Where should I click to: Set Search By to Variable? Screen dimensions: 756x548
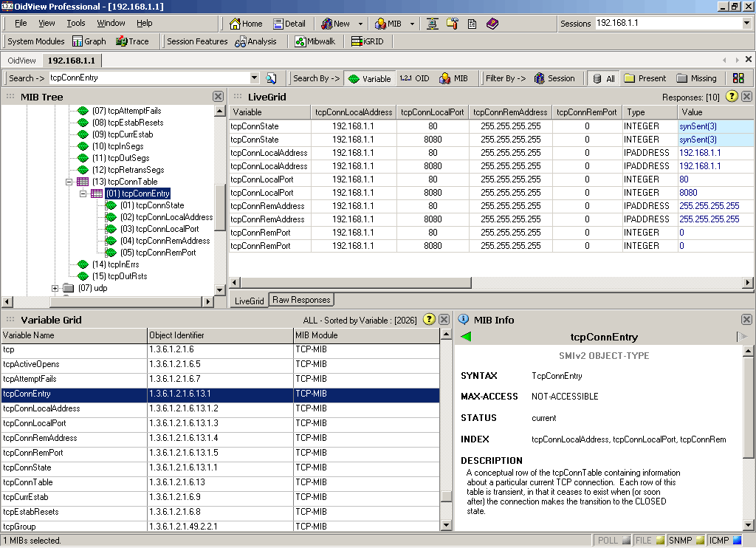[x=369, y=78]
